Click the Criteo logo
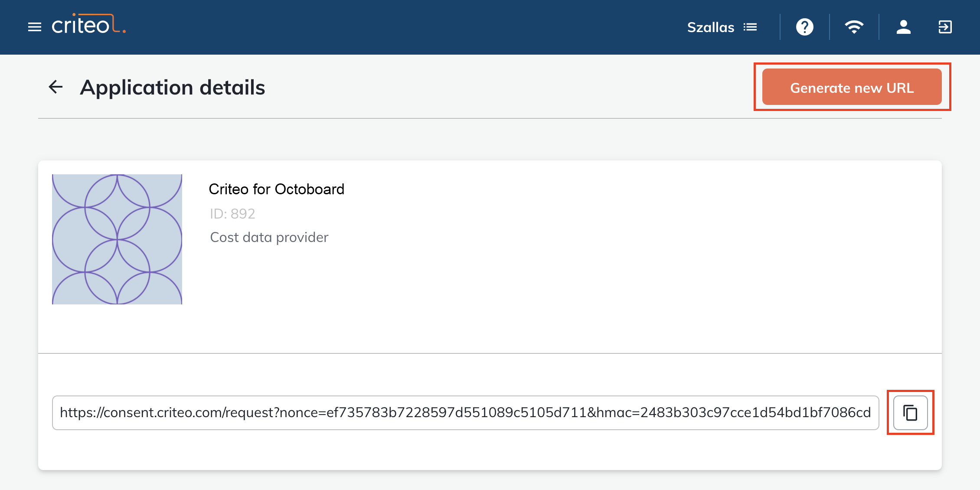 89,24
